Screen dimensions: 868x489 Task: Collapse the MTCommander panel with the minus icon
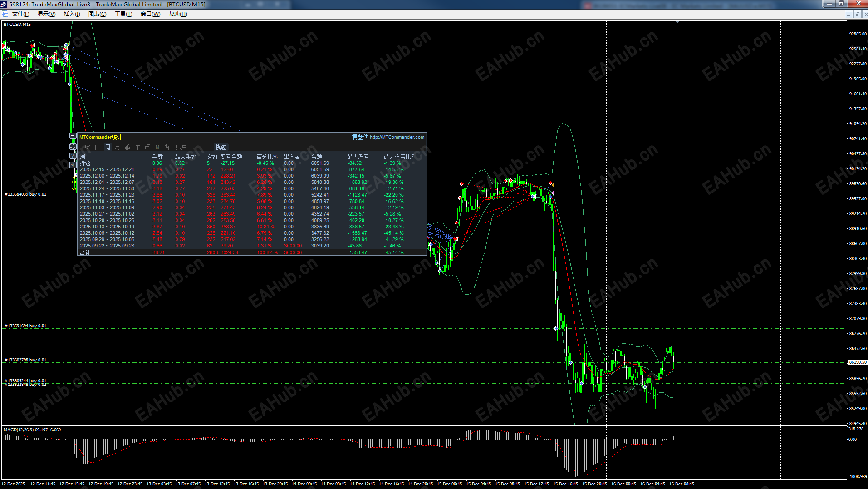(73, 136)
